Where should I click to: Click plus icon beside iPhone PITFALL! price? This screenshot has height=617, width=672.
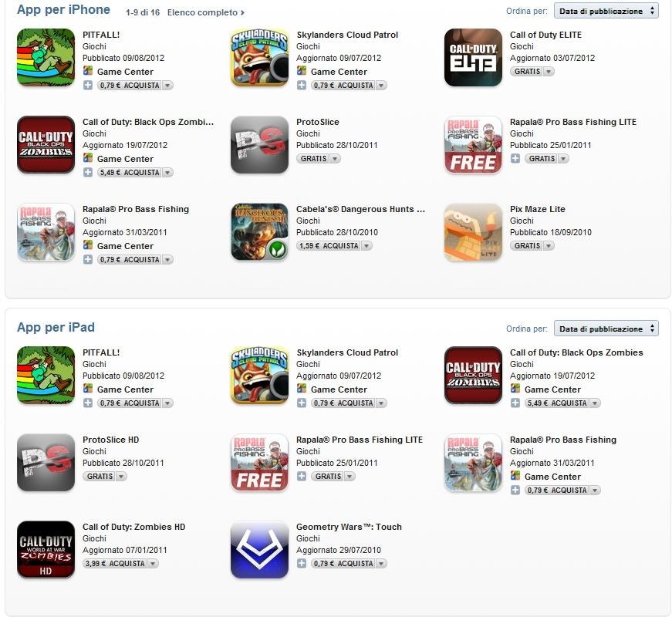[x=88, y=86]
